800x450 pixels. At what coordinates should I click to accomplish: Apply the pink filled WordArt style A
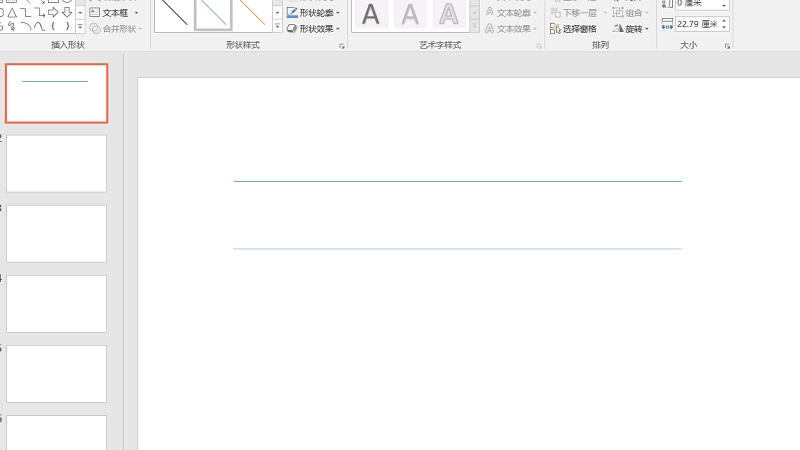(x=410, y=14)
